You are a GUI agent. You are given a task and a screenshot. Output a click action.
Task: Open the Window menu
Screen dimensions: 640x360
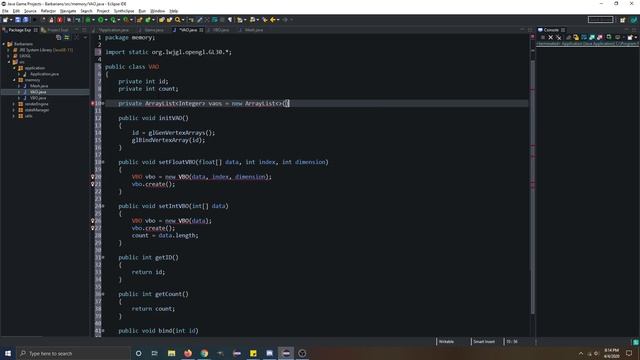158,11
